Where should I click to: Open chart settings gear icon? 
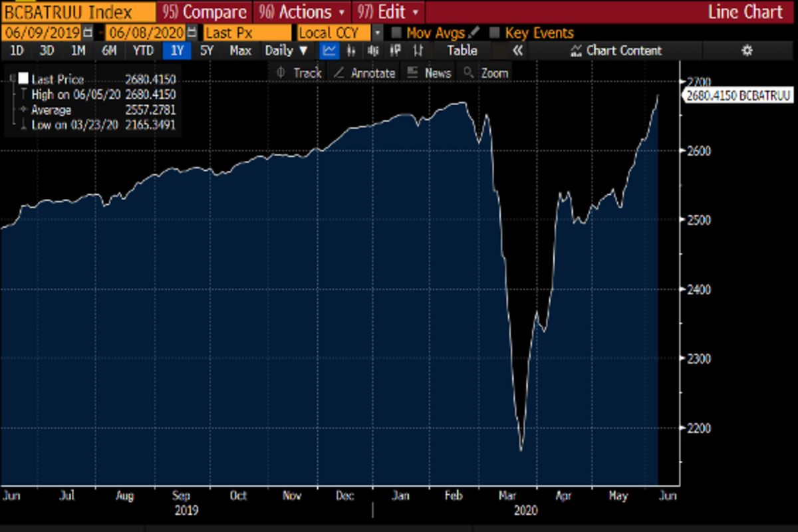pos(747,51)
